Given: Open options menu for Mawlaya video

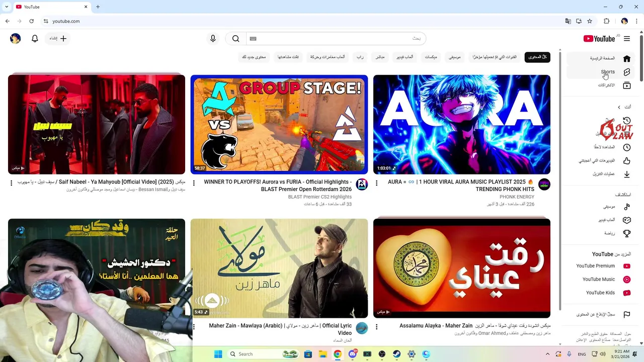Looking at the screenshot, I should [194, 327].
